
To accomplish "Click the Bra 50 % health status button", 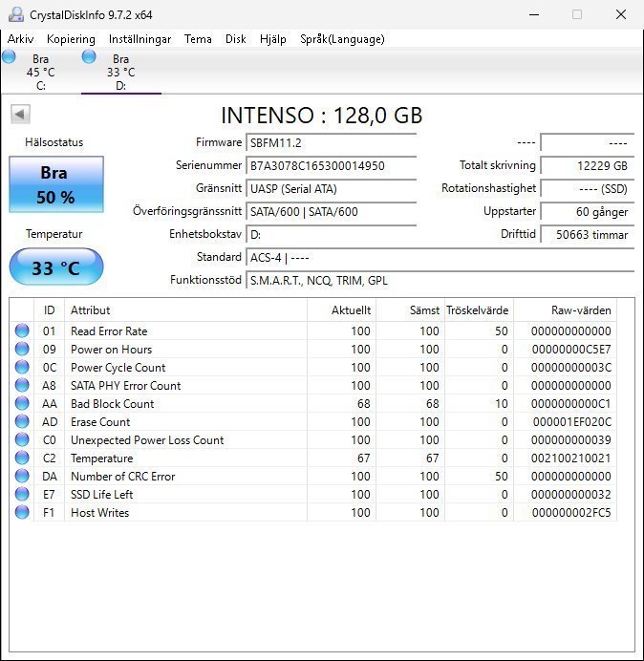I will tap(55, 183).
